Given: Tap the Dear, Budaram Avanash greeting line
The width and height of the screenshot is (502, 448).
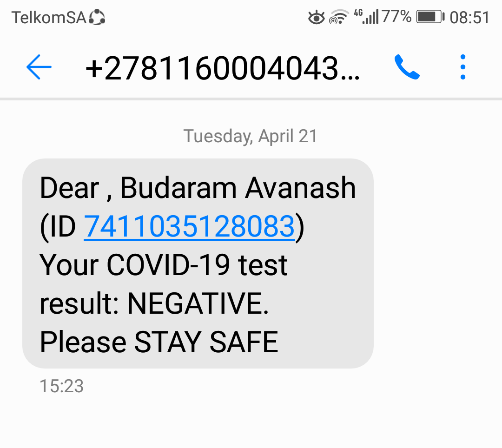Looking at the screenshot, I should [198, 188].
